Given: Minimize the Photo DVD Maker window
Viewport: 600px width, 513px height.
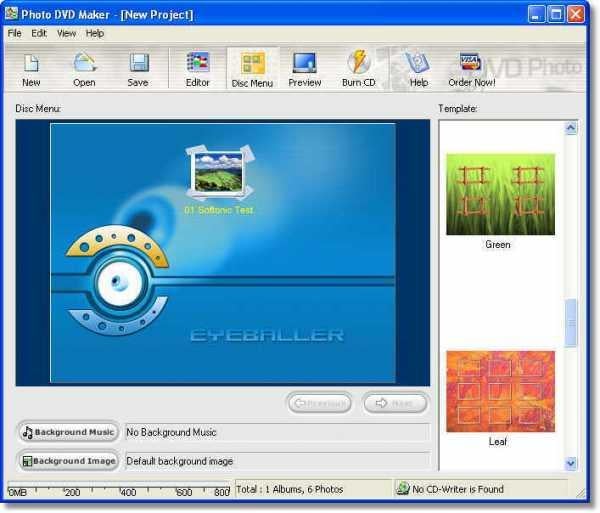Looking at the screenshot, I should point(536,15).
